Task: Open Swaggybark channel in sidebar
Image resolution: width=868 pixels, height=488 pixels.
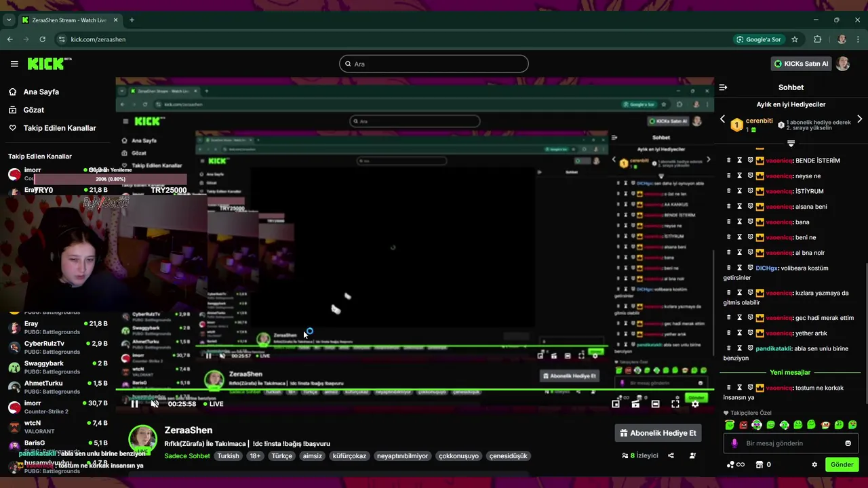Action: (58, 367)
